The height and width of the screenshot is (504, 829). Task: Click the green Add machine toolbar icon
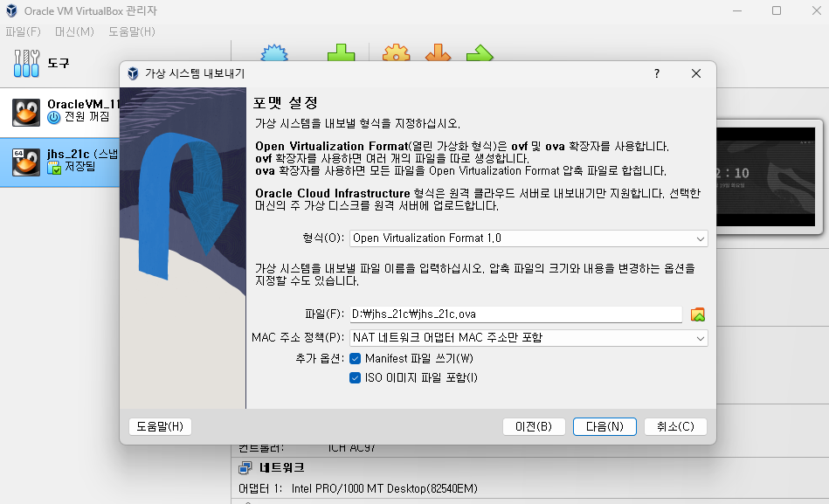(x=341, y=53)
